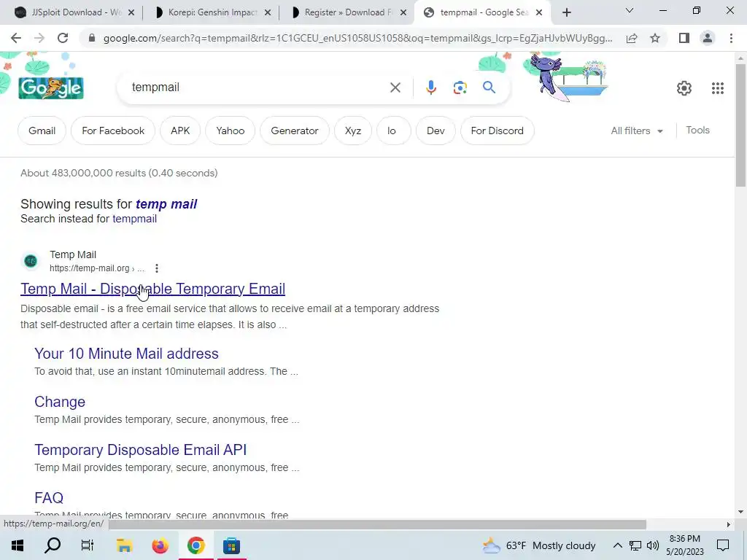Open the Chrome profile avatar
This screenshot has width=747, height=560.
[x=708, y=38]
